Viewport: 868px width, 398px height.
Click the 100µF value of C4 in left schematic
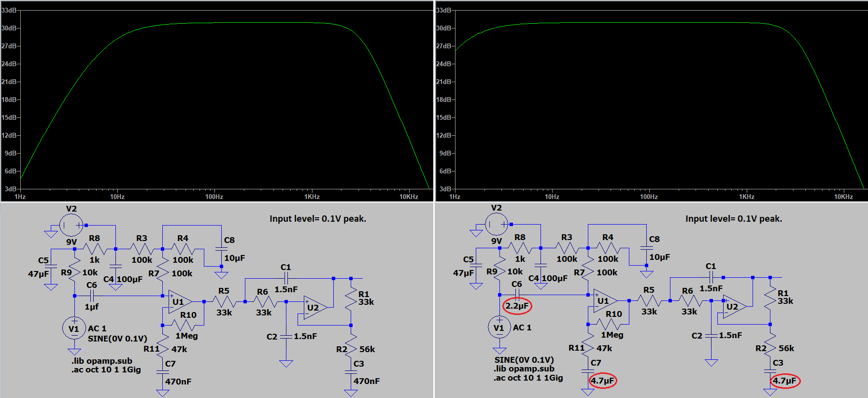129,279
